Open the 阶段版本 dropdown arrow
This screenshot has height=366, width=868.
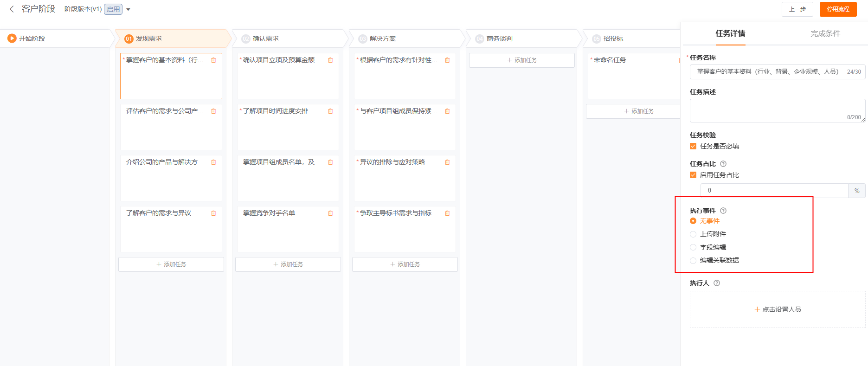click(129, 10)
